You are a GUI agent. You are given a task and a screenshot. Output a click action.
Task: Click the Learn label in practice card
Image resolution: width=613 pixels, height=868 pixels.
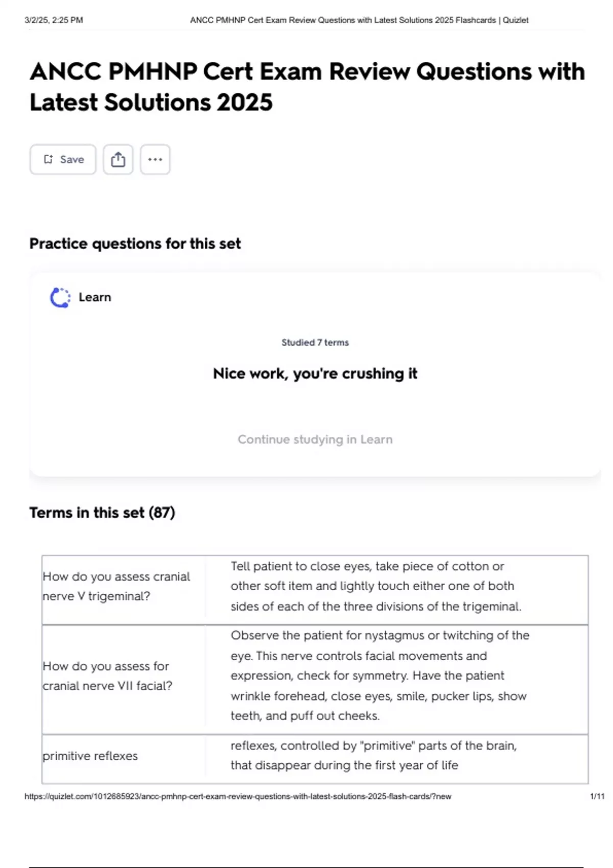coord(95,297)
